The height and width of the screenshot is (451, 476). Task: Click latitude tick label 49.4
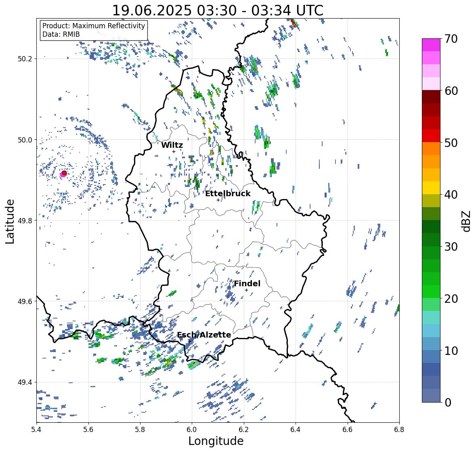(25, 382)
